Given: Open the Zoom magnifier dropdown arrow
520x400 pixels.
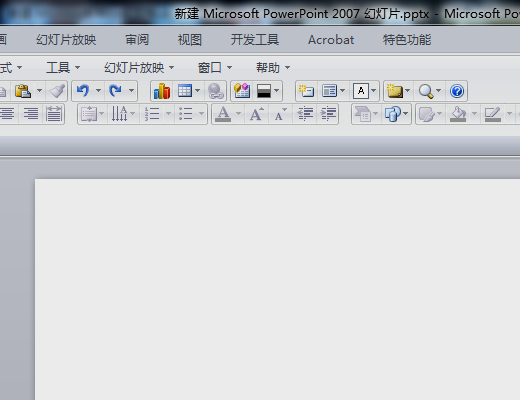Looking at the screenshot, I should pos(438,90).
